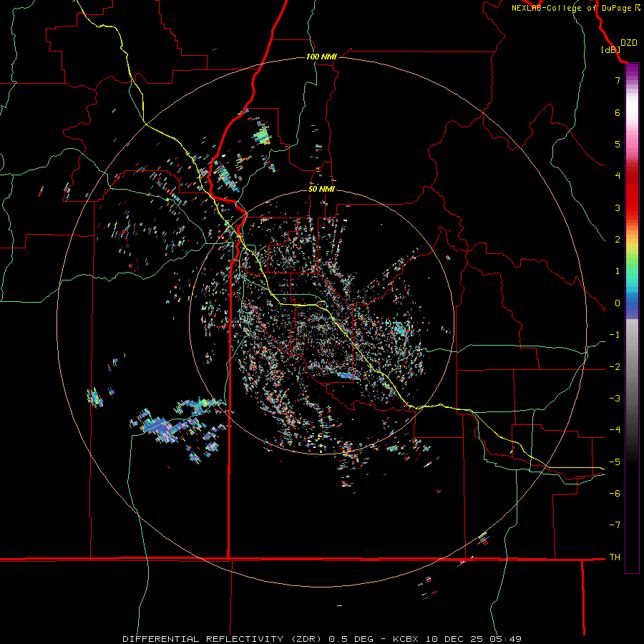This screenshot has width=644, height=644.
Task: Click the 3 value on the scale
Action: [x=618, y=208]
